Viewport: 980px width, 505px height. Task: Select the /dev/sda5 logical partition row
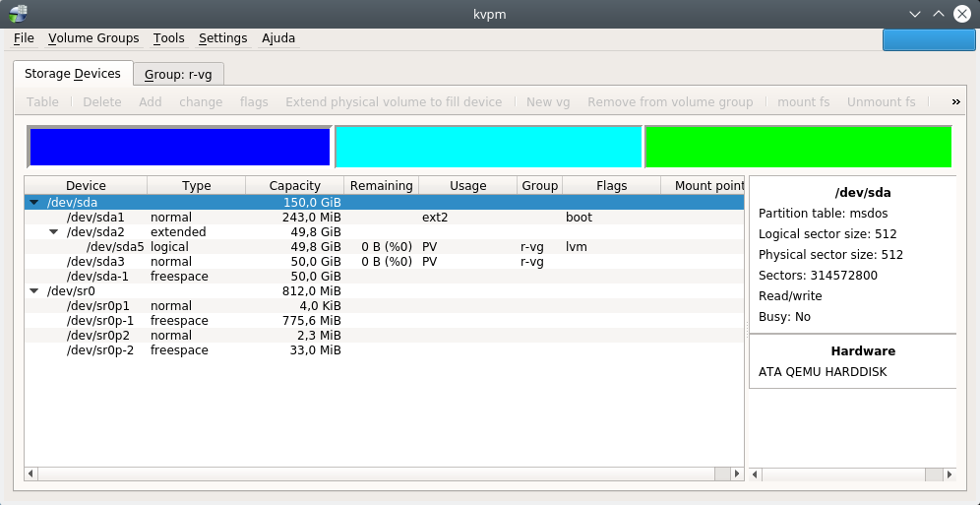point(115,247)
